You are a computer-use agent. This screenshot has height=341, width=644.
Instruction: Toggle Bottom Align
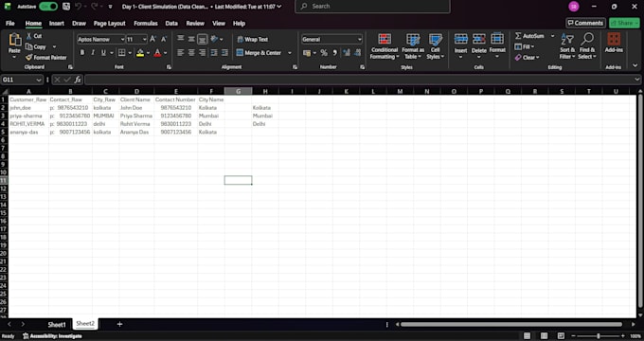point(202,39)
